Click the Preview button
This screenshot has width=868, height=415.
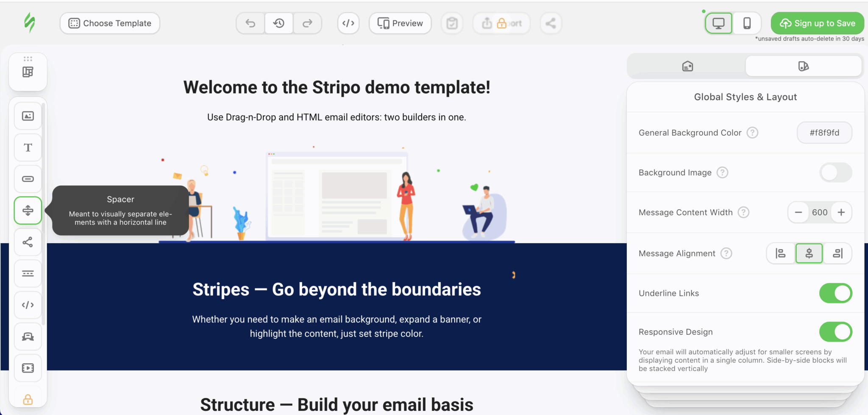[x=400, y=23]
